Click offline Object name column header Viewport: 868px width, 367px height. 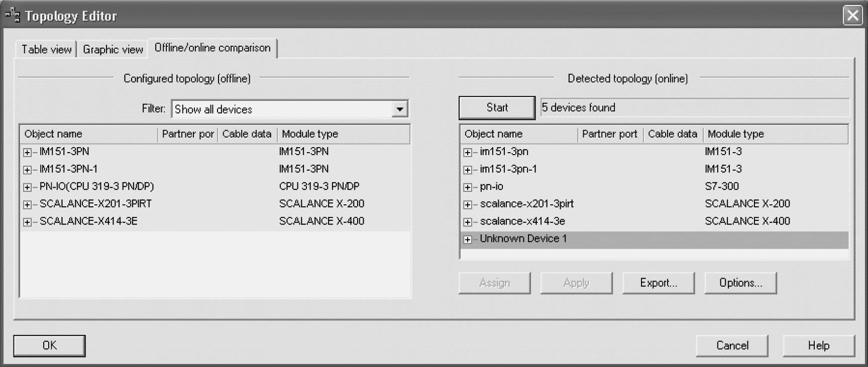89,134
